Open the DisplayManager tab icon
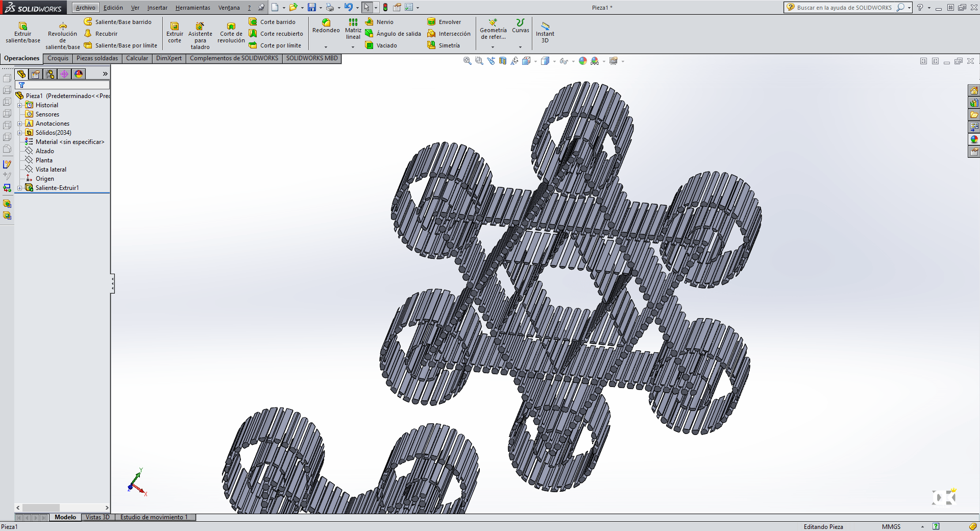Viewport: 980px width, 531px height. 79,74
